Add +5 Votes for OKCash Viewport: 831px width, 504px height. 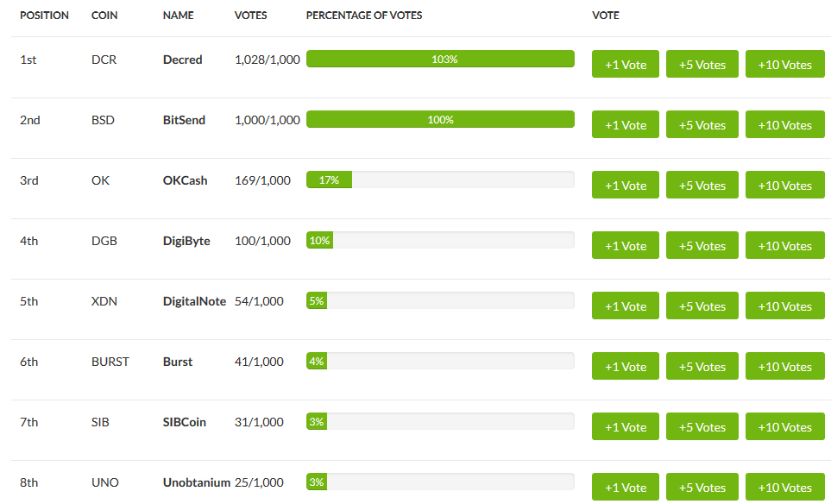[x=702, y=185]
